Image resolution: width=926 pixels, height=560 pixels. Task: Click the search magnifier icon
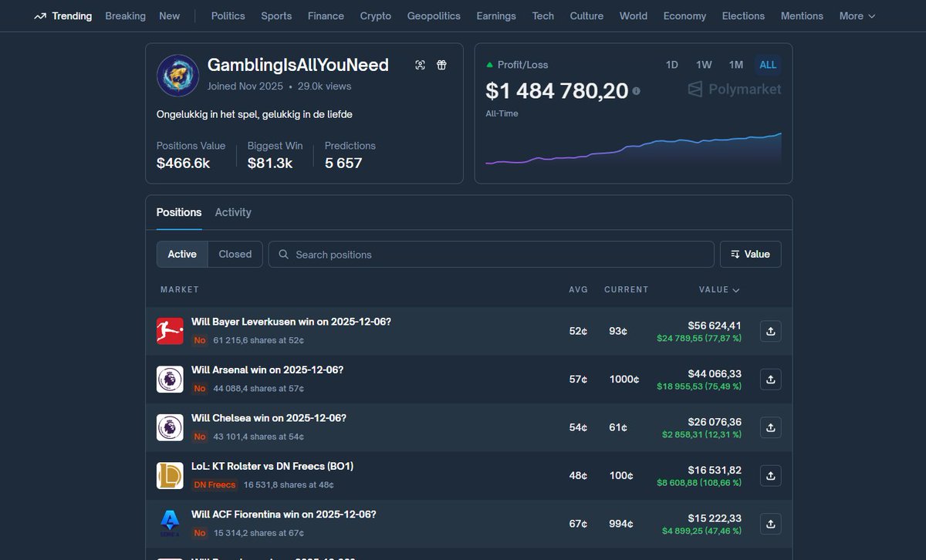[284, 255]
